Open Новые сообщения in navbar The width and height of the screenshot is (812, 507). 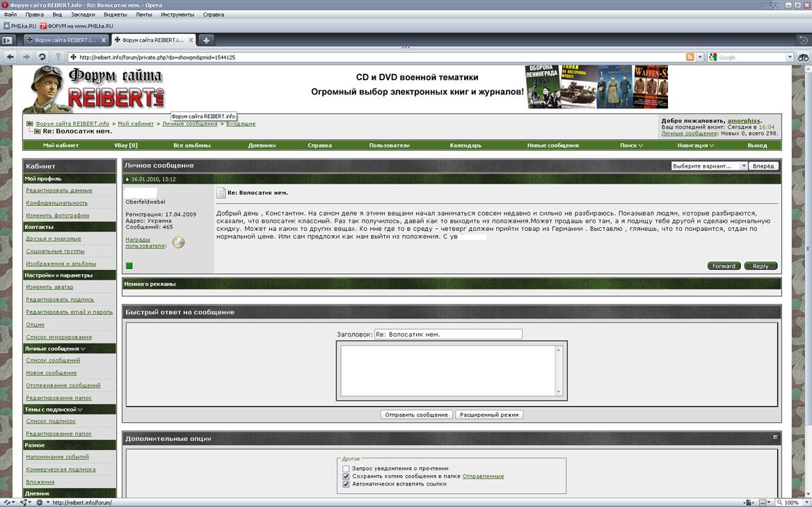point(552,145)
